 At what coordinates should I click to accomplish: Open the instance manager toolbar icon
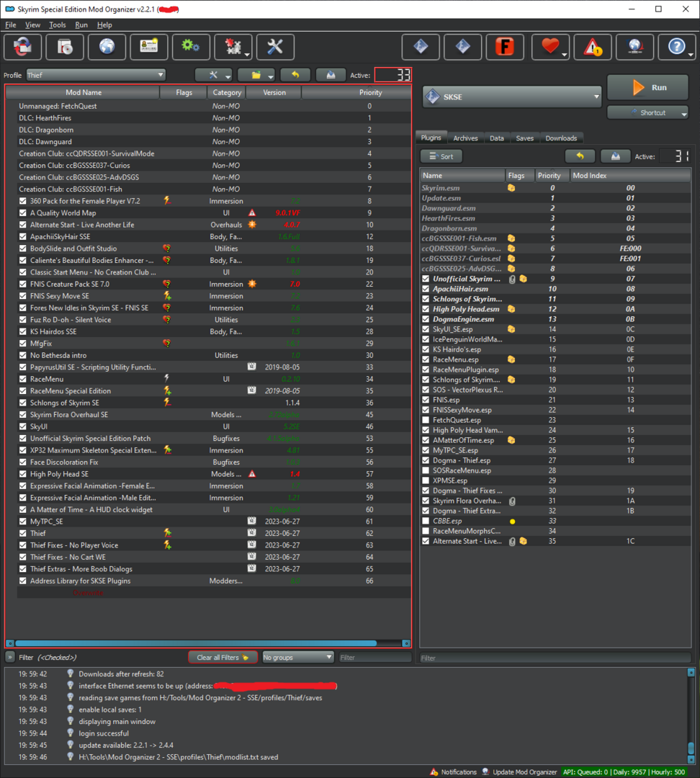coord(23,47)
